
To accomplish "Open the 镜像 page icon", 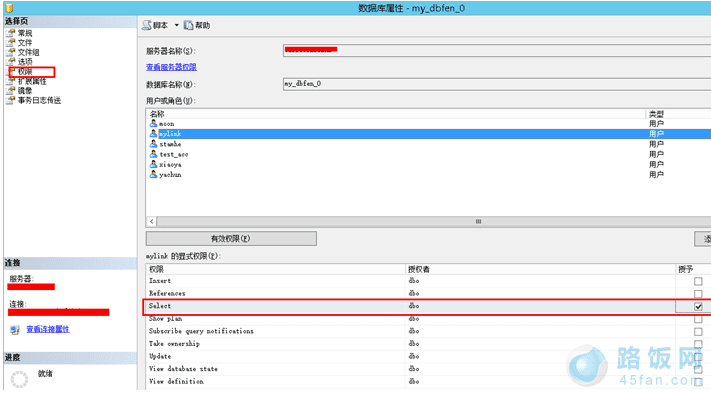I will tap(10, 91).
